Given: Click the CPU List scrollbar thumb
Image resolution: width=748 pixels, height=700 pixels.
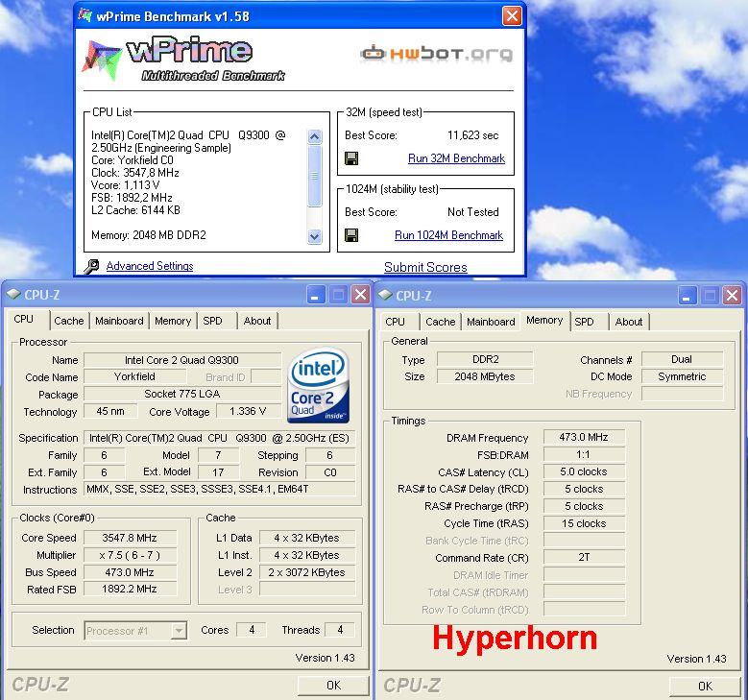Looking at the screenshot, I should click(x=314, y=176).
